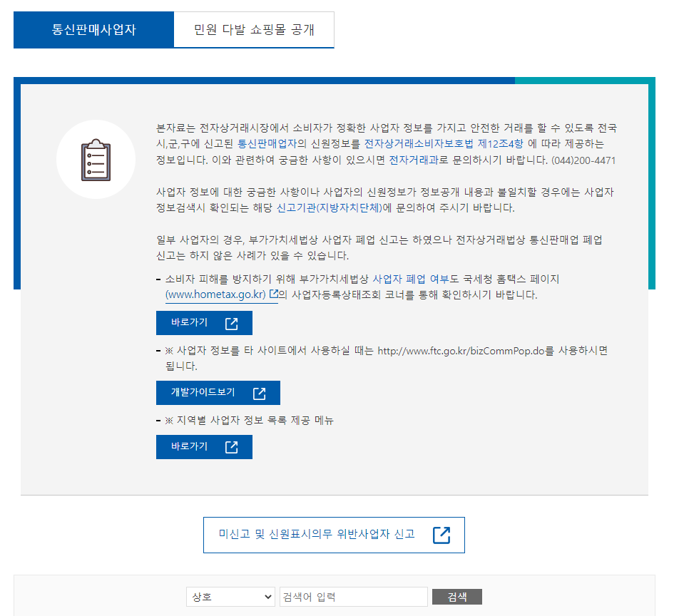Click external icon on first 바로가기 button
Image resolution: width=689 pixels, height=616 pixels.
(x=232, y=324)
